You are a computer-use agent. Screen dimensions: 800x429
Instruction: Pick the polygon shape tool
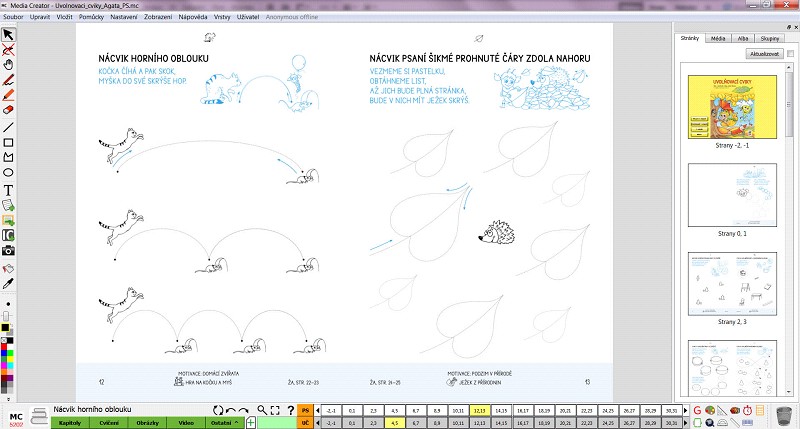(8, 158)
